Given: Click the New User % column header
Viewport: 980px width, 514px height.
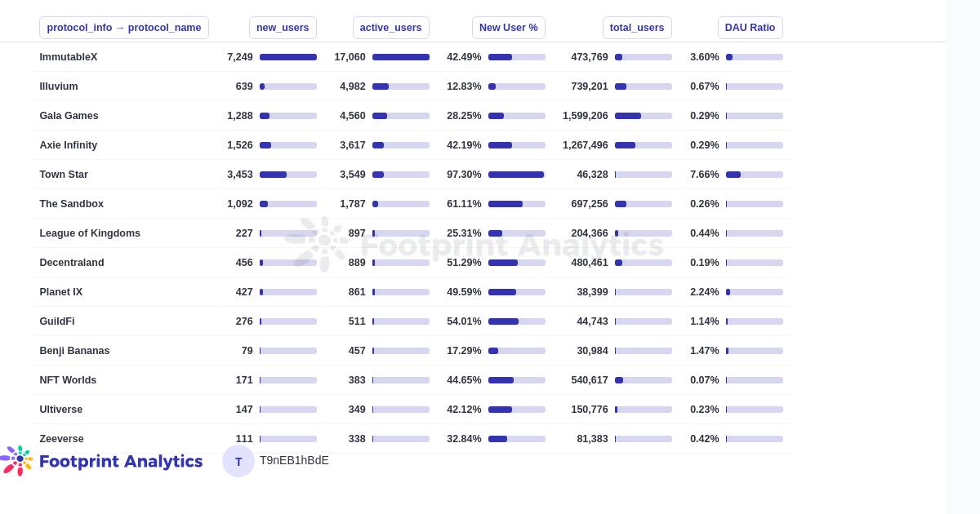Looking at the screenshot, I should click(x=508, y=28).
